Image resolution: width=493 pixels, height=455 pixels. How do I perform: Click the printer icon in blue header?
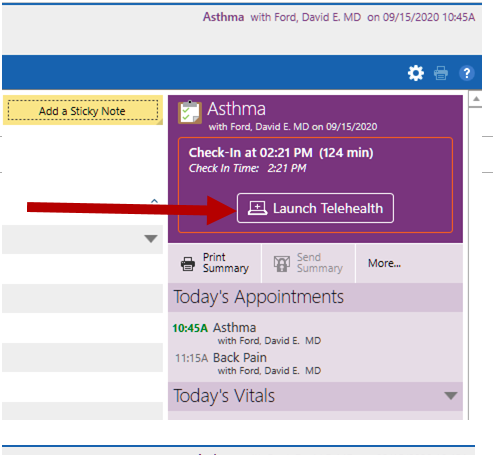[441, 73]
